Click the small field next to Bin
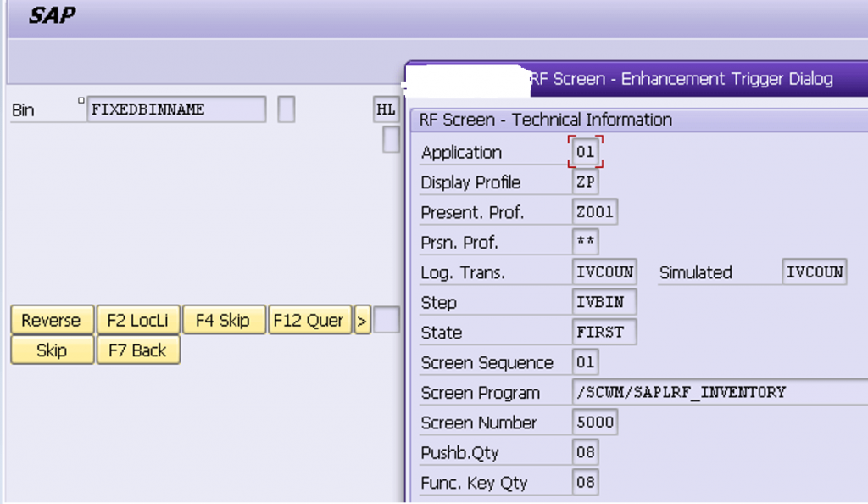 (287, 109)
